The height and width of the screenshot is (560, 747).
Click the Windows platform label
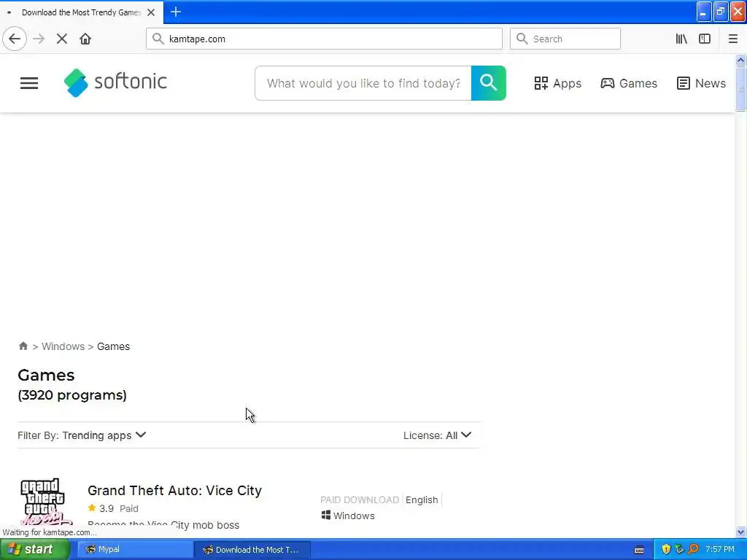pos(348,516)
